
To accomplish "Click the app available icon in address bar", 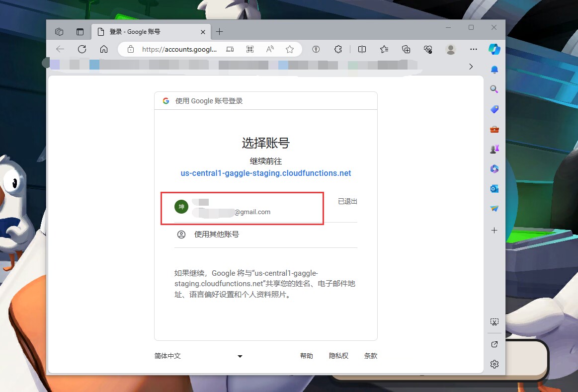I will (x=230, y=49).
